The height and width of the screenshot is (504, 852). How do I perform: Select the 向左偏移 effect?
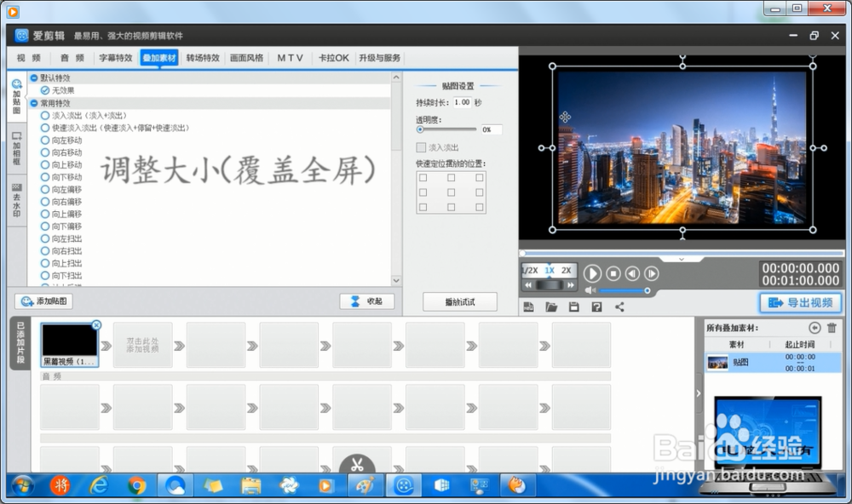tap(61, 190)
